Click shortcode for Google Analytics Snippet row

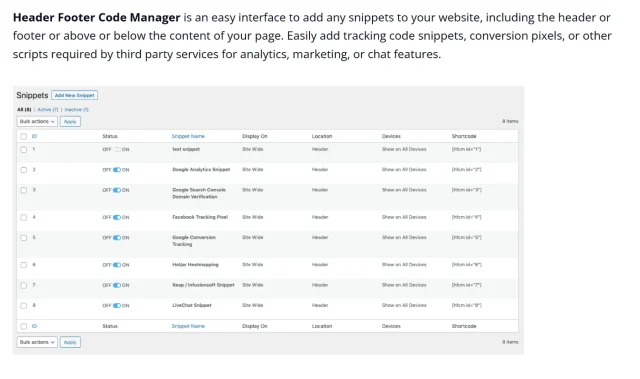(467, 169)
